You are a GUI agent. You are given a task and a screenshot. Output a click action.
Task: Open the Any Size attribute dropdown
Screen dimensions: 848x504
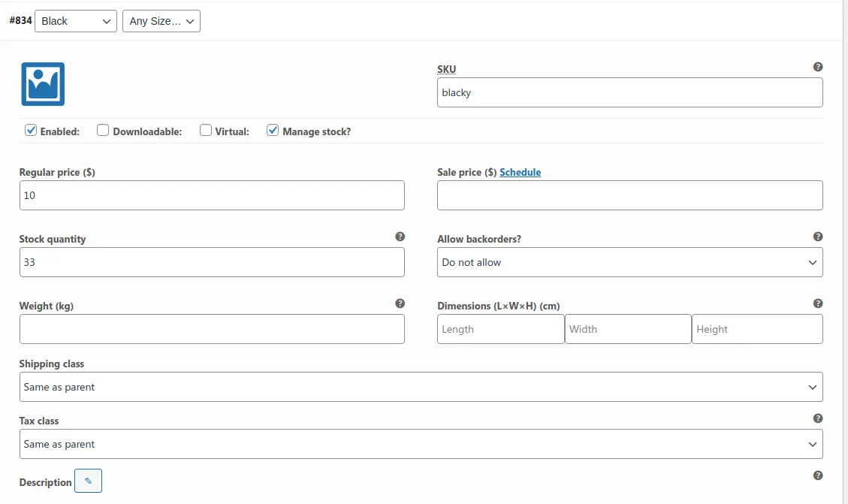coord(161,21)
